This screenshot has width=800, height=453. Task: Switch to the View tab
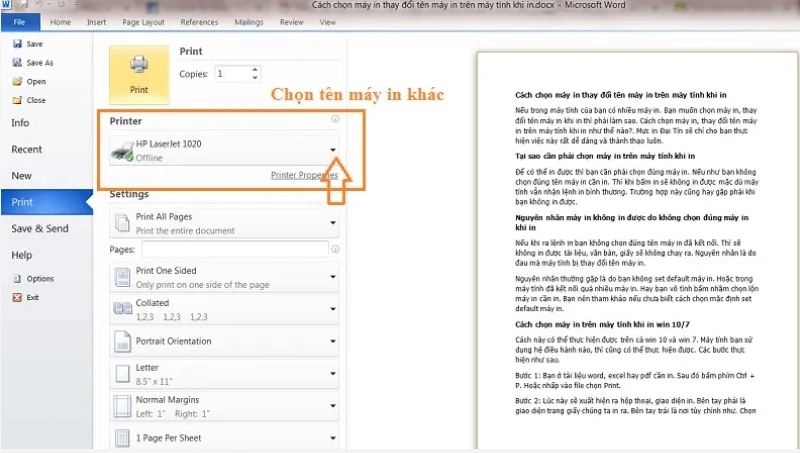(327, 22)
